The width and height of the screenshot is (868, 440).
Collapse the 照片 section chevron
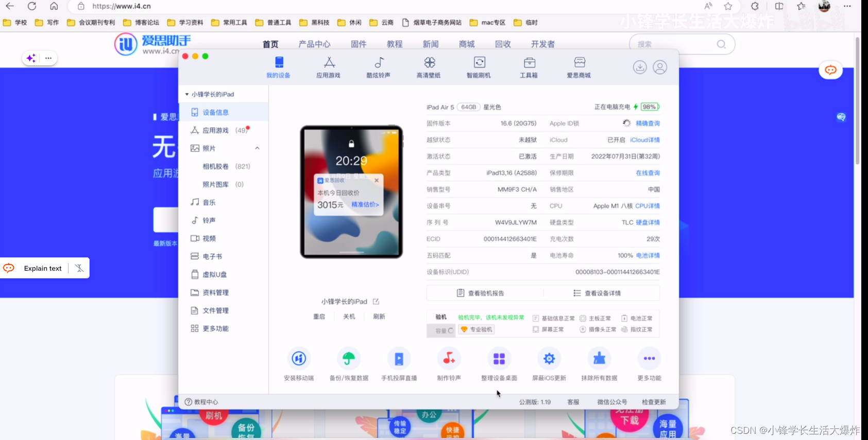[x=257, y=148]
